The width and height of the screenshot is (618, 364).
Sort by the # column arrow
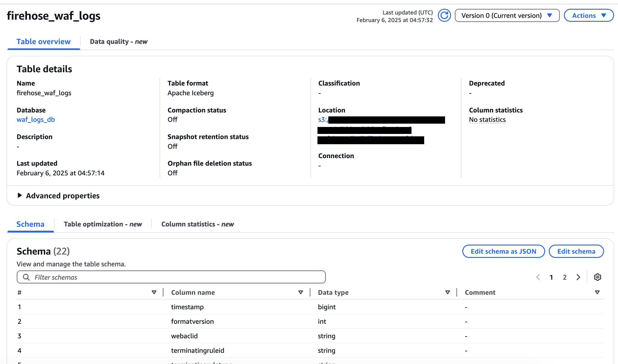click(154, 292)
